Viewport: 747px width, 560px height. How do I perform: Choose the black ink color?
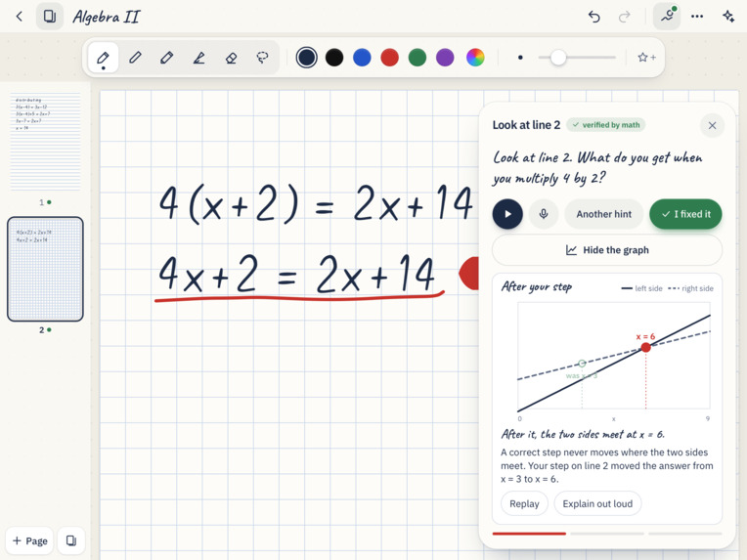334,58
